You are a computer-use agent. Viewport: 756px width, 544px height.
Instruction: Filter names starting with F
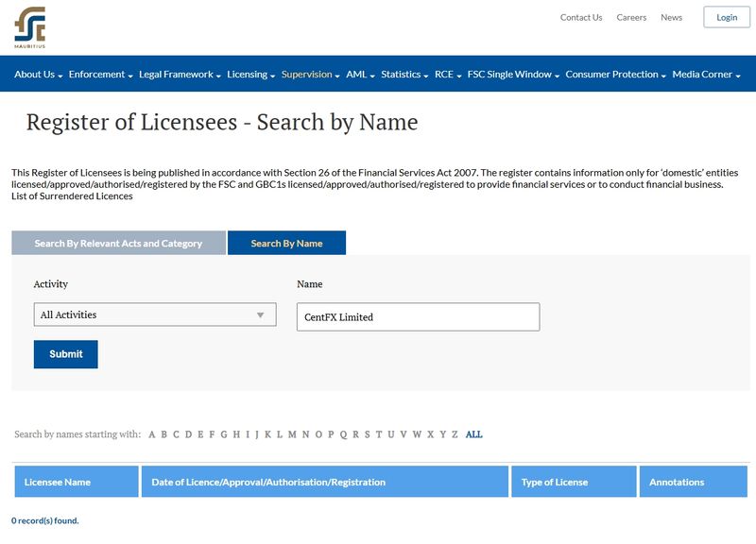[x=212, y=434]
